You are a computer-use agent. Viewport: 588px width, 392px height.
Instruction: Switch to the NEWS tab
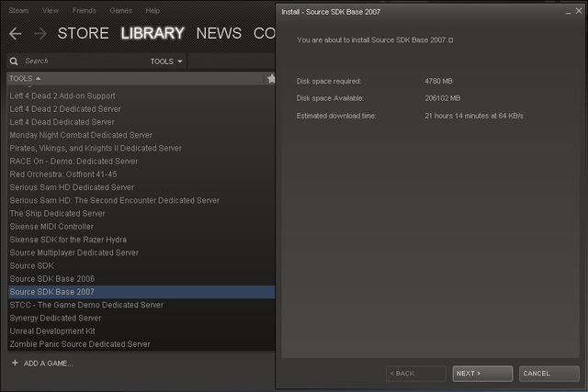point(219,33)
